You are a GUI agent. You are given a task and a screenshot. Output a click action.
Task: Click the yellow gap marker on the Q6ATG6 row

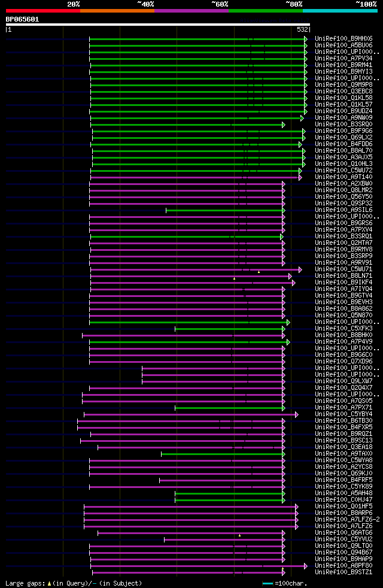[x=240, y=535]
